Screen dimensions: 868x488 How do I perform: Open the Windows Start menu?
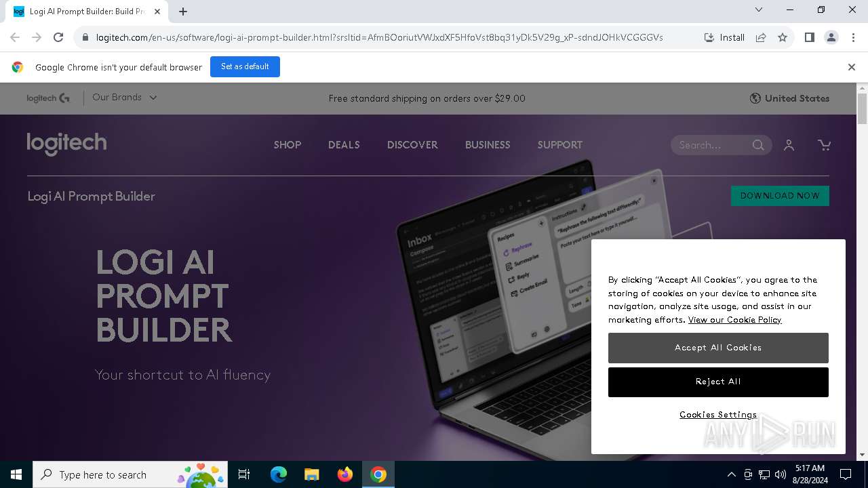click(16, 474)
